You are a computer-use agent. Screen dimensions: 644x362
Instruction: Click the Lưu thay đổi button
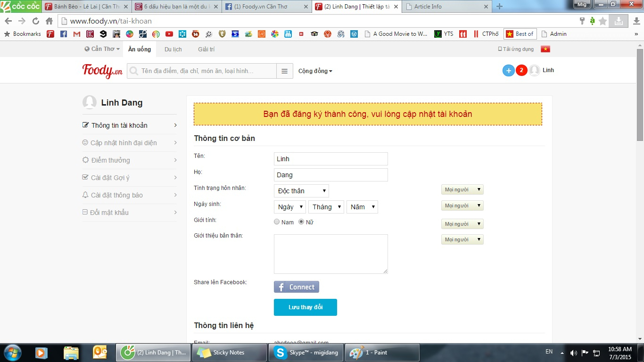pyautogui.click(x=305, y=307)
